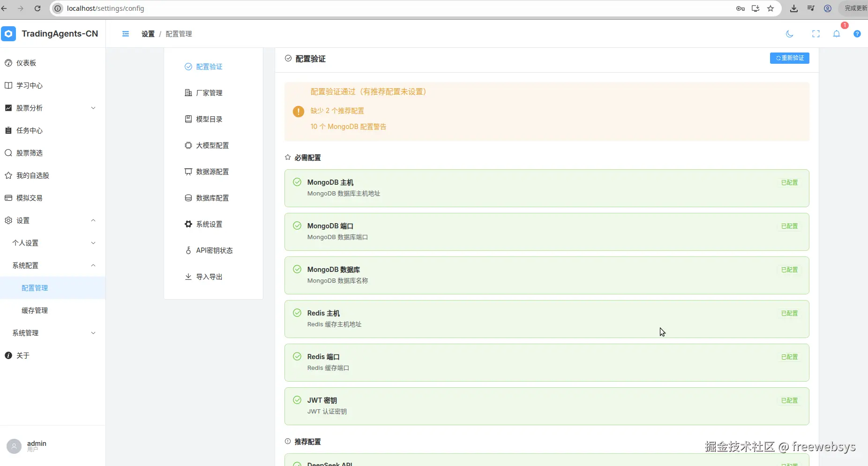Open fullscreen mode icon
The height and width of the screenshot is (466, 868).
pyautogui.click(x=816, y=34)
